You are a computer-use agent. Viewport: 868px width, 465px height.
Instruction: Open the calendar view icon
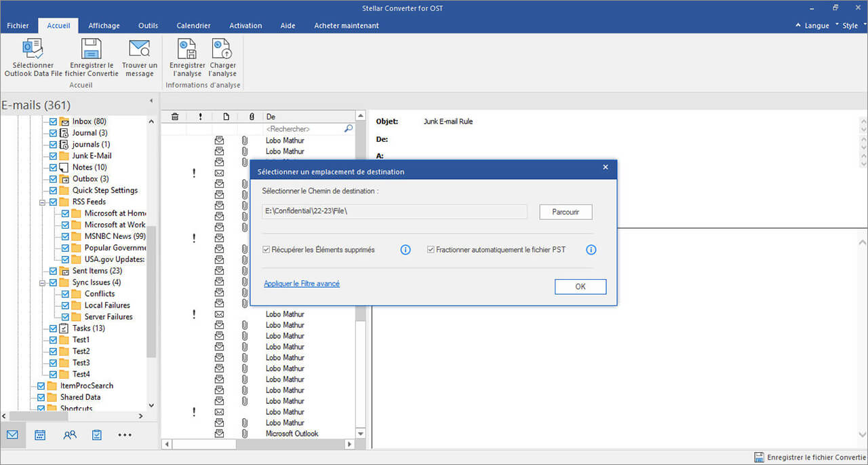40,435
